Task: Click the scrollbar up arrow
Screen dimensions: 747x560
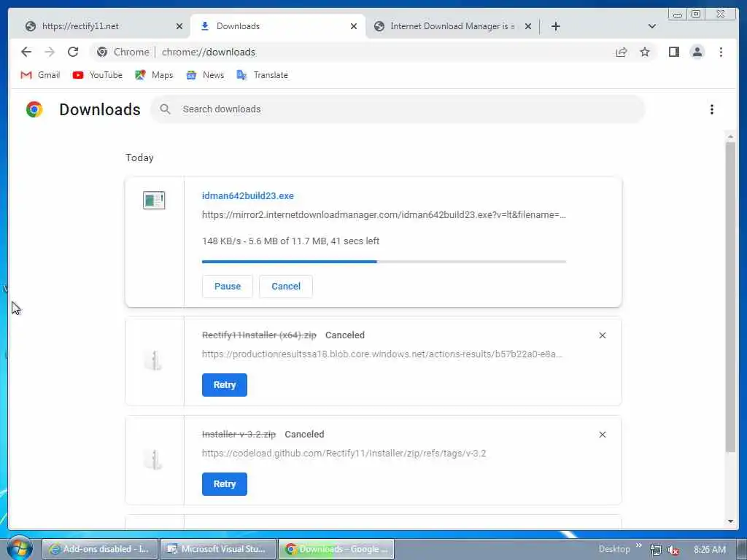Action: pos(730,137)
